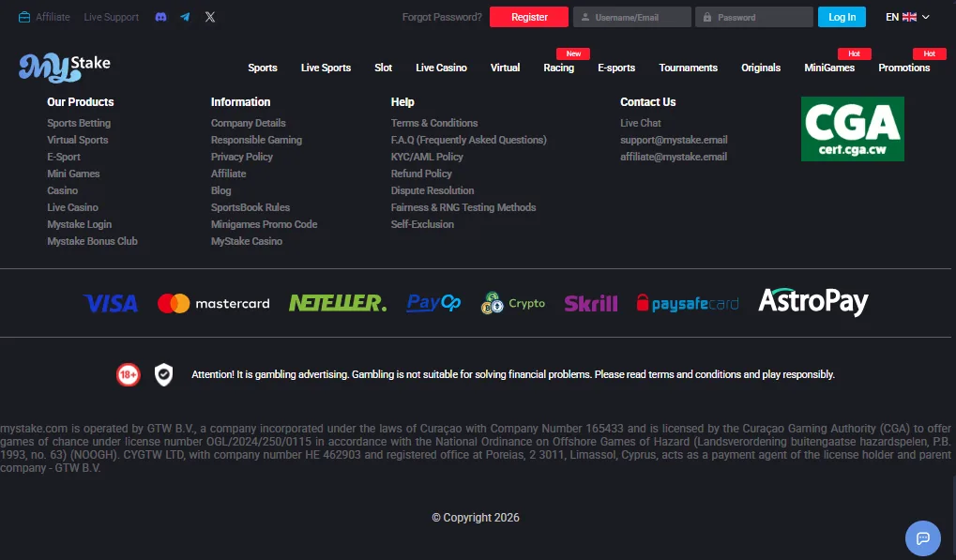Open the F.A.Q link
Image resolution: width=956 pixels, height=560 pixels.
(468, 140)
